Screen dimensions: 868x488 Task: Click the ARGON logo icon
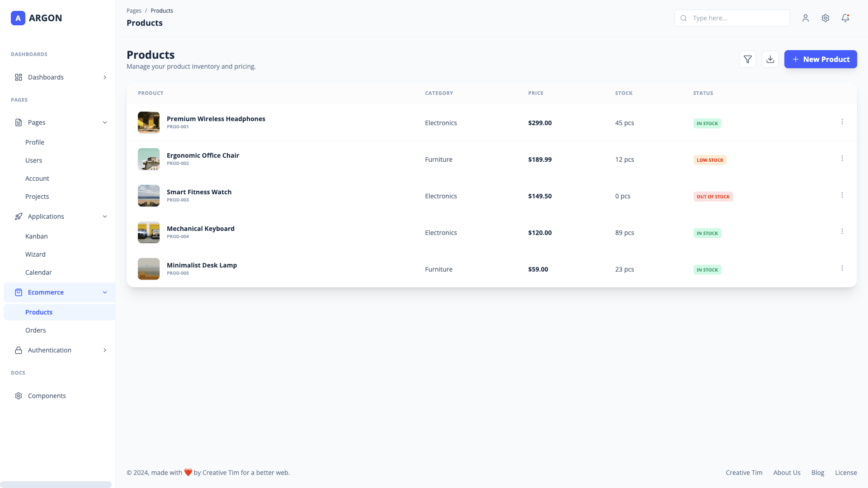click(x=18, y=18)
